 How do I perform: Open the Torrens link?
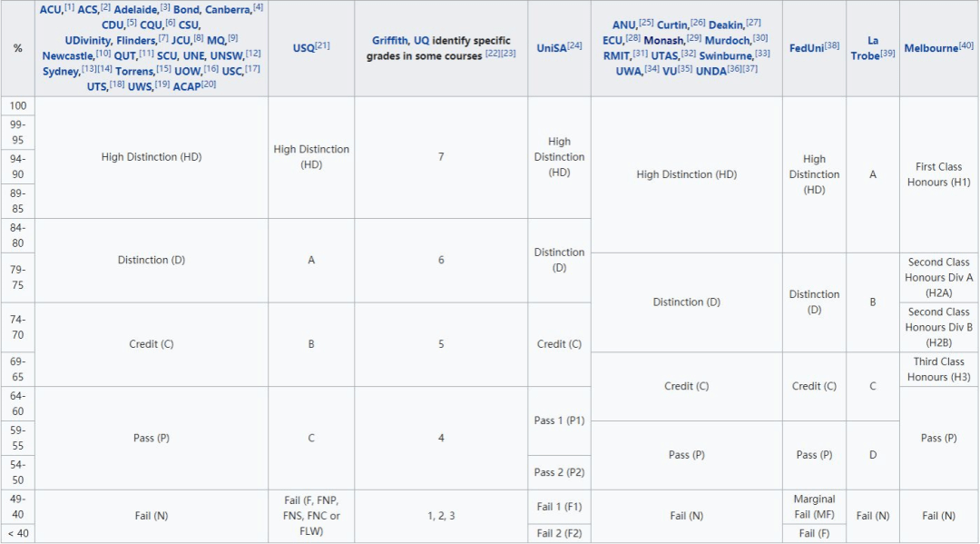coord(134,71)
